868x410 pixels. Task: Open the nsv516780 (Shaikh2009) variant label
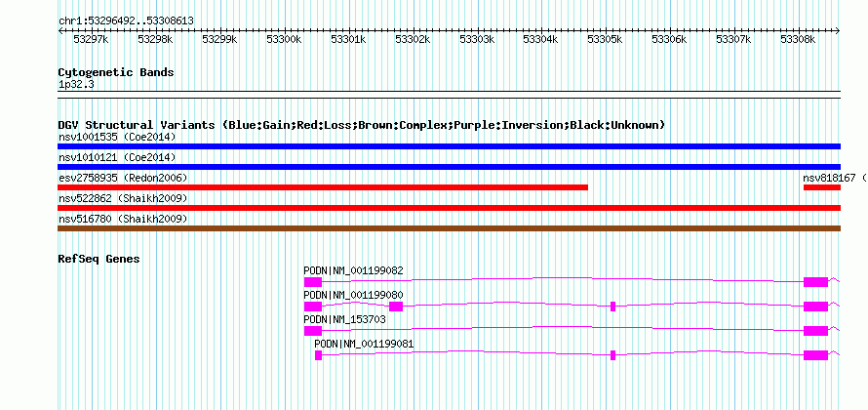[123, 219]
